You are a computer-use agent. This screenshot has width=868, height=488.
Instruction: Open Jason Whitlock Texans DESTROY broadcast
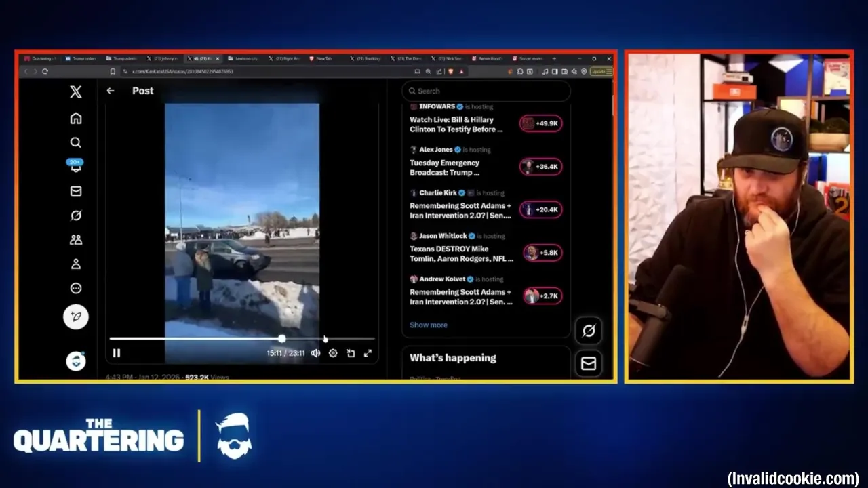click(x=461, y=253)
